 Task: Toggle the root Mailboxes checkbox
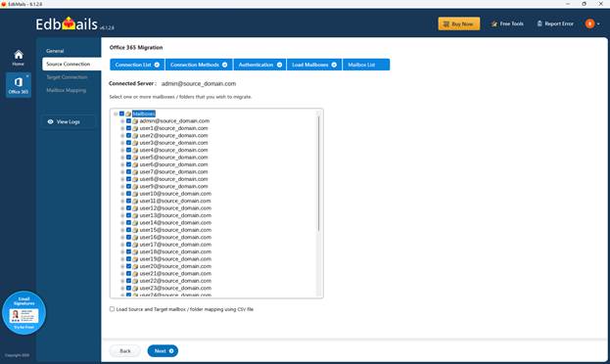tap(121, 114)
